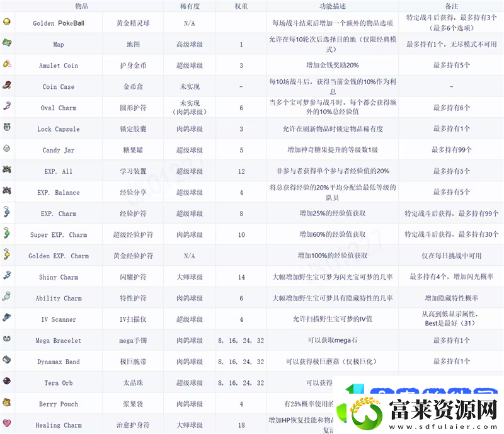Select the 'Amulet Coin' name cell
Screen dimensions: 504x434
pos(59,66)
